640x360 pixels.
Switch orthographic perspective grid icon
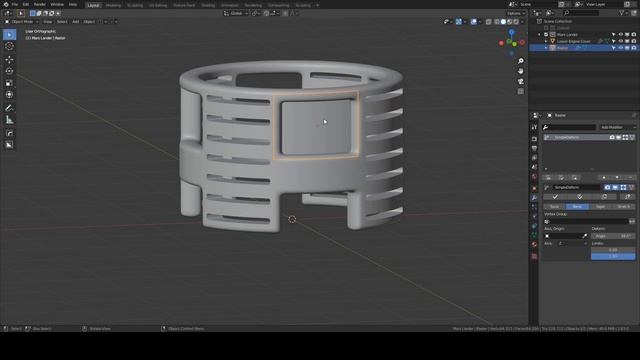521,91
